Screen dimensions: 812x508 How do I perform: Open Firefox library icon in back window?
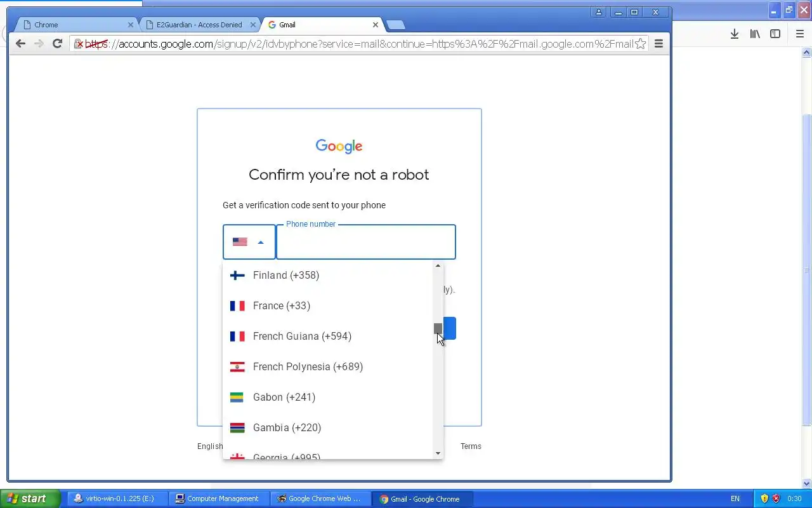click(x=755, y=34)
